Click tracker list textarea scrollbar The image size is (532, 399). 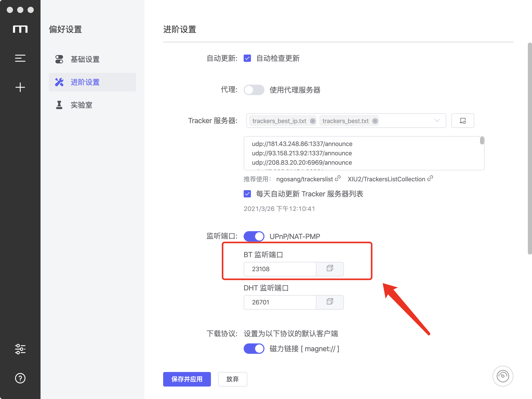point(482,141)
